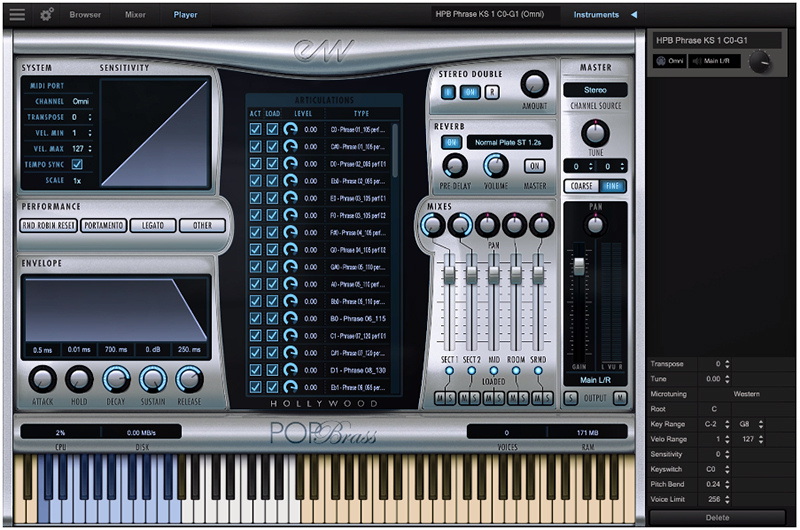Adjust the envelope Decay knob
The image size is (800, 530).
(116, 380)
